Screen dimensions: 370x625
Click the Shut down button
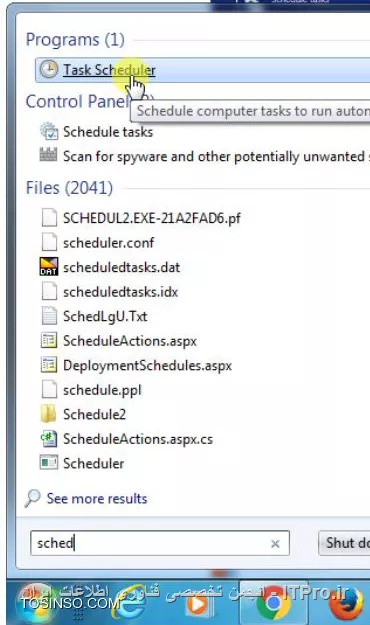[x=344, y=543]
